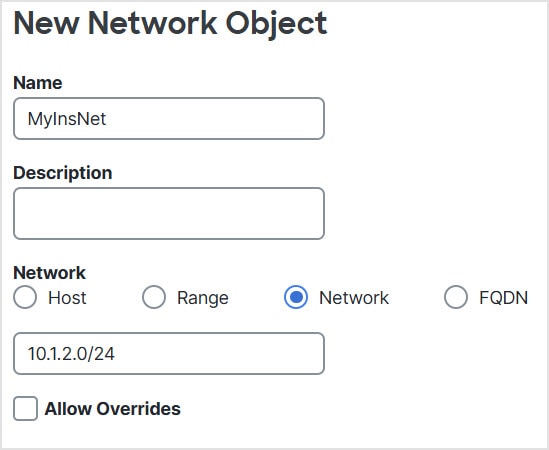Enable the Allow Overrides checkbox
This screenshot has width=549, height=450.
pos(25,408)
